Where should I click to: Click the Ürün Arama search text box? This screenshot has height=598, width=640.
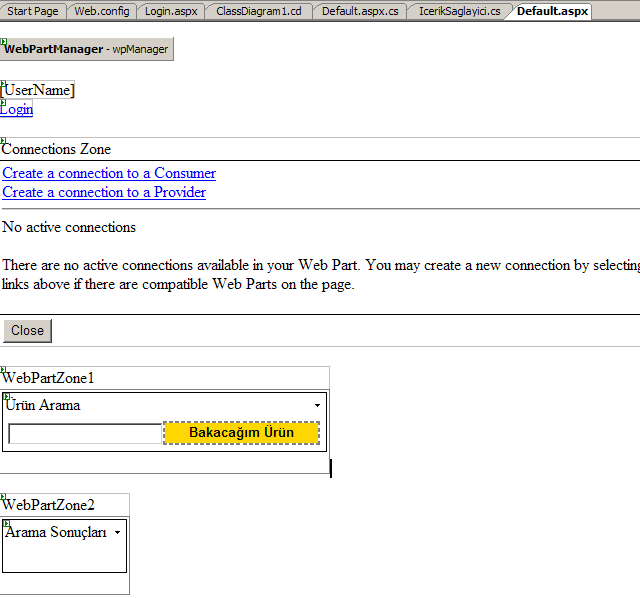[x=84, y=434]
